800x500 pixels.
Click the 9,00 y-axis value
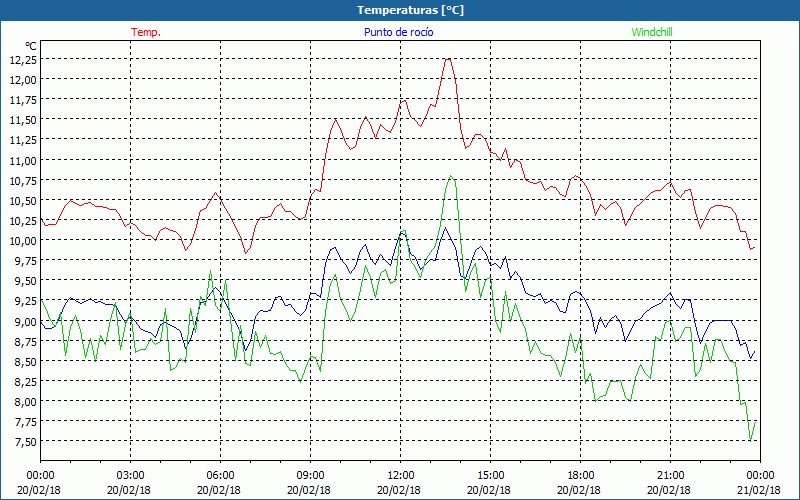26,321
